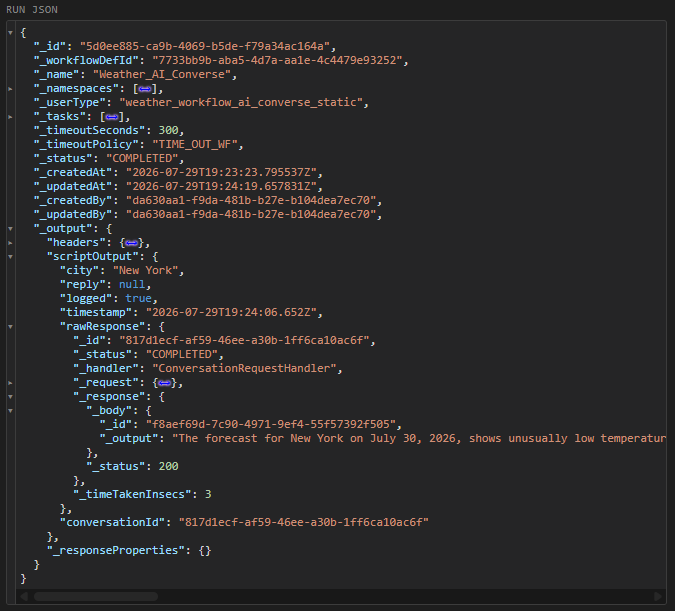This screenshot has width=675, height=611.
Task: Expand the _namespaces array arrow
Action: pyautogui.click(x=10, y=89)
